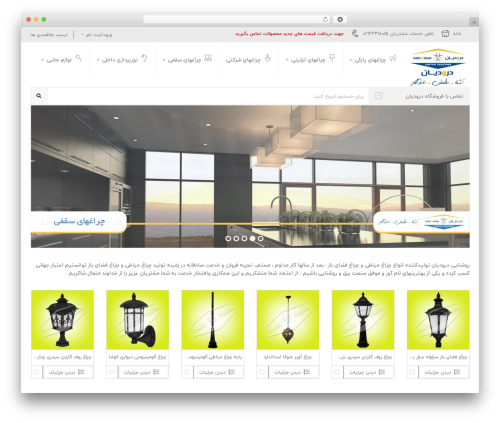Select the third slider dot from left
This screenshot has width=500, height=423.
(244, 238)
